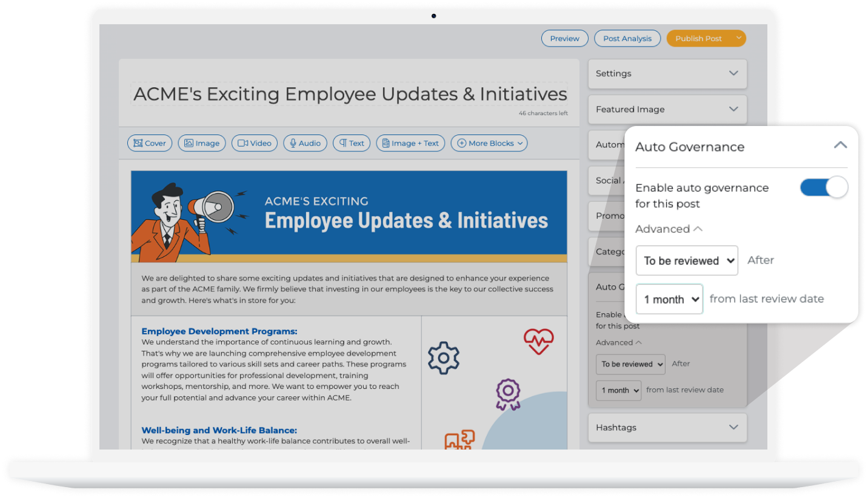Add an Image + Text block
Image resolution: width=868 pixels, height=498 pixels.
pos(410,143)
